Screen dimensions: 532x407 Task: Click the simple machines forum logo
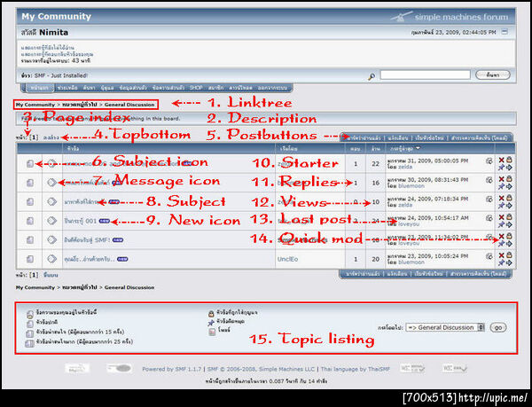coord(450,16)
